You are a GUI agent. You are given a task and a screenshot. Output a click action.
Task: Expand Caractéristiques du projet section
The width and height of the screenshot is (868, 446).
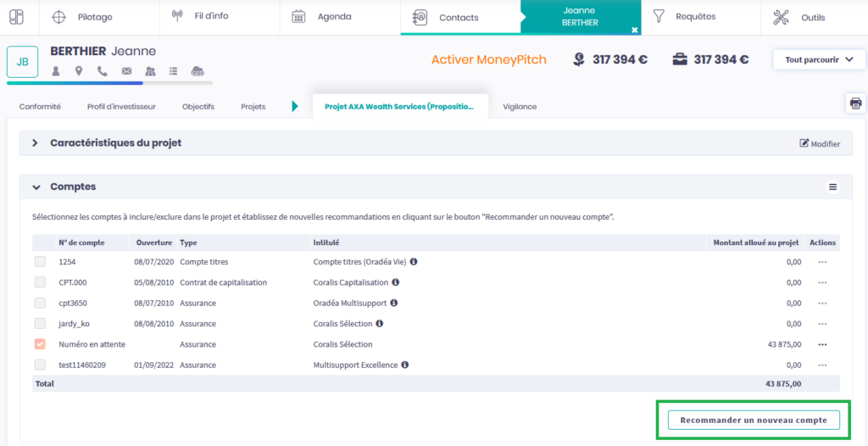tap(35, 143)
